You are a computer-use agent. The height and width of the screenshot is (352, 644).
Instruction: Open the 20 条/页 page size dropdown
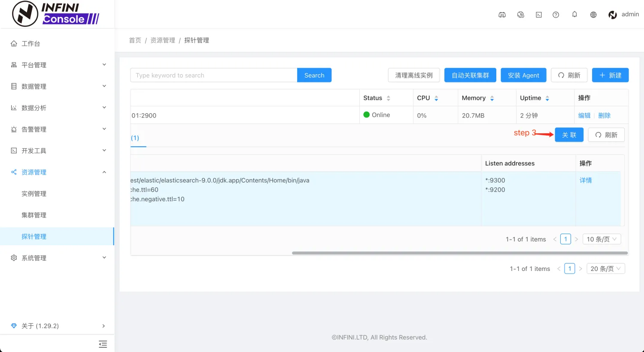pyautogui.click(x=606, y=269)
